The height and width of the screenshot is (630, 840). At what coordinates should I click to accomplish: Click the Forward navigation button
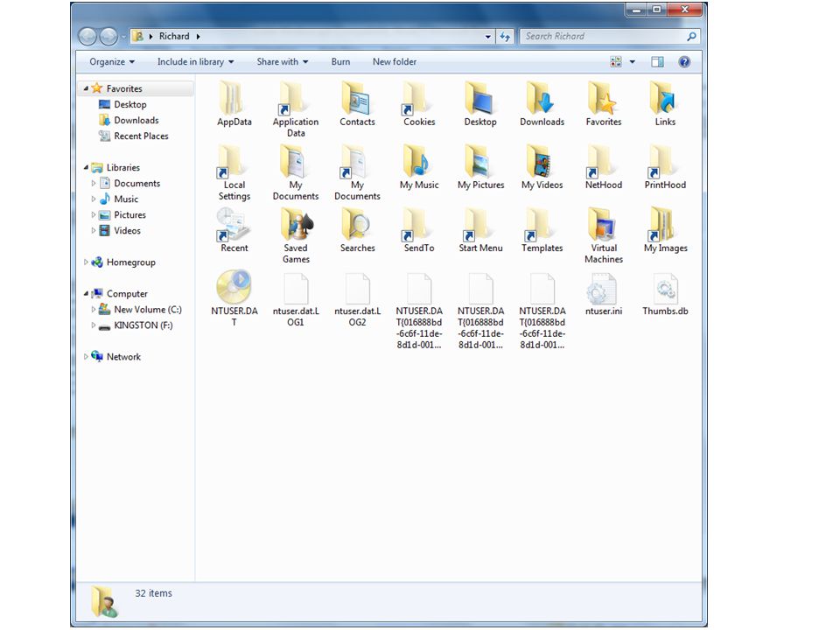[108, 37]
